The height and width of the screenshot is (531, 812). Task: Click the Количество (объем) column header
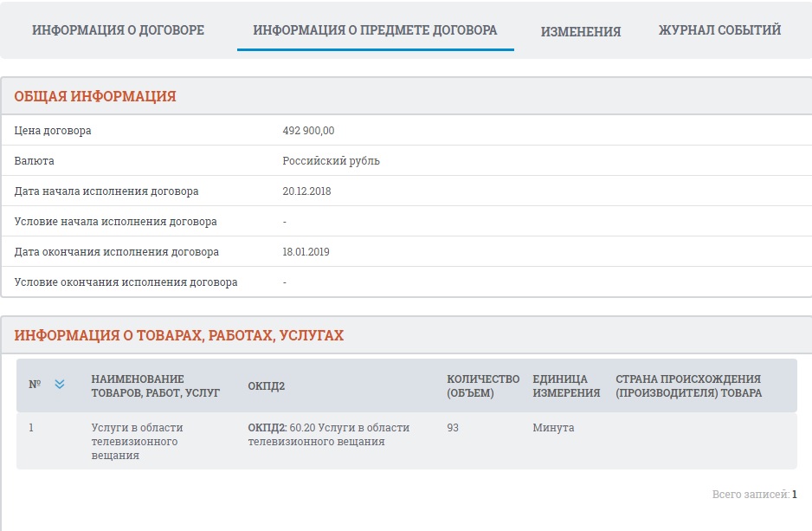(482, 385)
